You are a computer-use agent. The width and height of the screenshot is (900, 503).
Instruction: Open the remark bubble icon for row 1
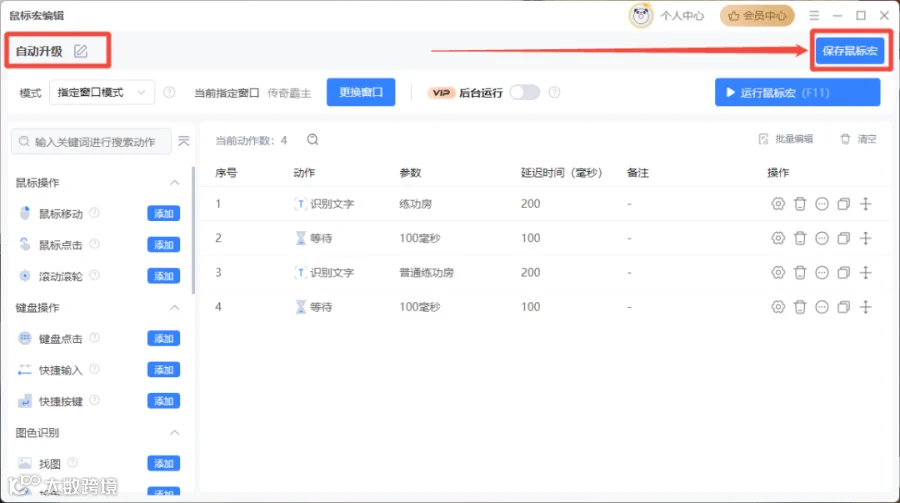click(822, 204)
